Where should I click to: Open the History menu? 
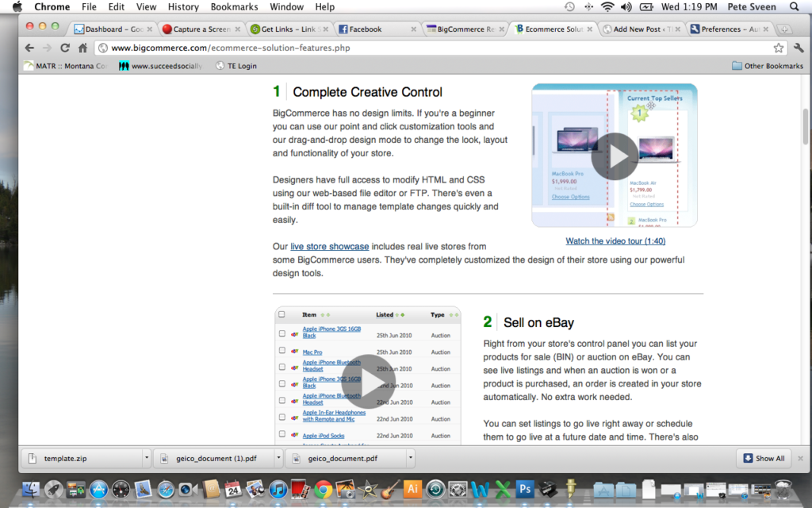[x=183, y=6]
